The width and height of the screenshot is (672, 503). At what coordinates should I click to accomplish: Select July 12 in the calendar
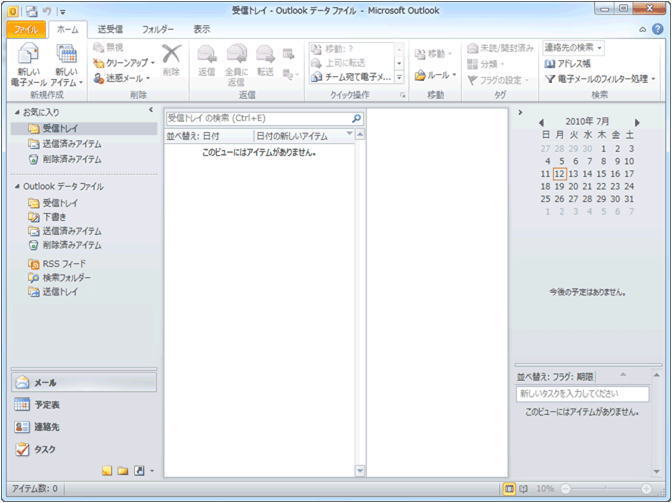click(559, 174)
